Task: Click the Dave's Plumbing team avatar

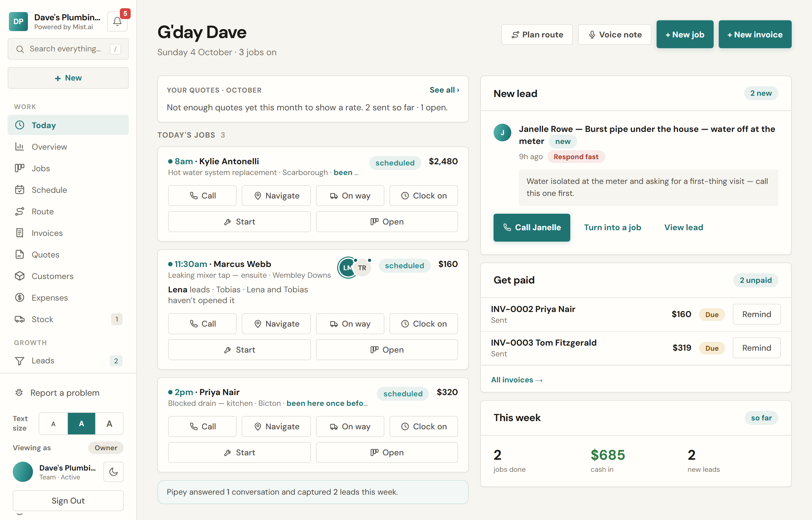Action: (x=23, y=472)
